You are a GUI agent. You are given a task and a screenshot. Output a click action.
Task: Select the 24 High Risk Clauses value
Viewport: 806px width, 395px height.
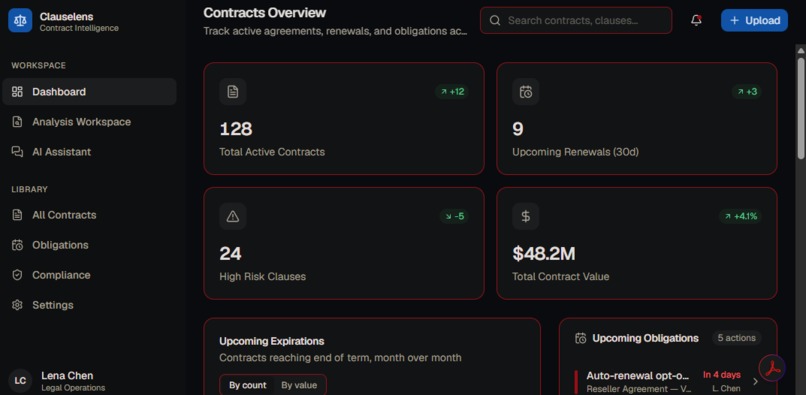point(230,254)
